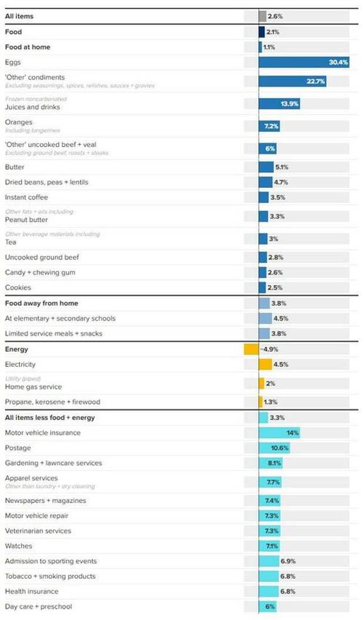The height and width of the screenshot is (620, 364).
Task: Click the Butter row label
Action: tap(15, 167)
